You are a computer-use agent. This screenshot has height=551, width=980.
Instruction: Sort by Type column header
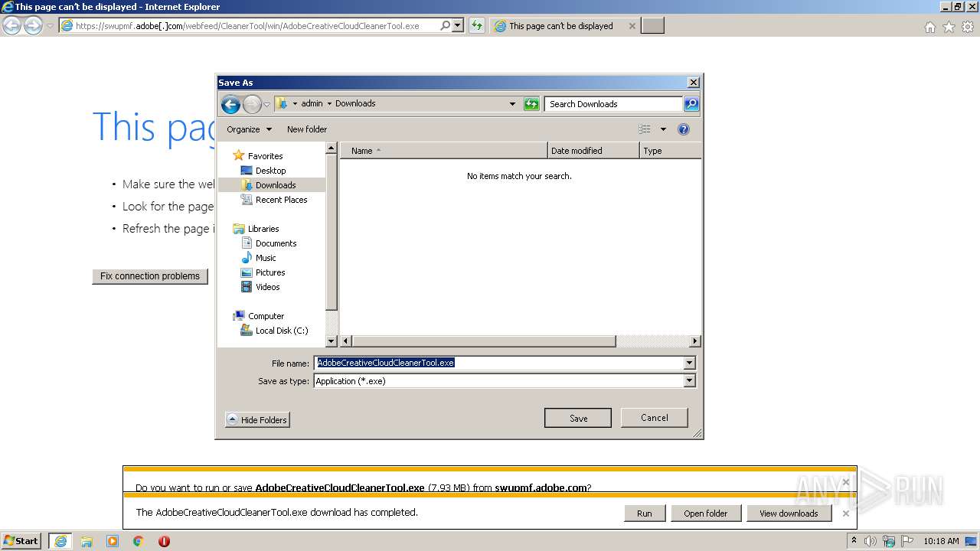tap(670, 151)
